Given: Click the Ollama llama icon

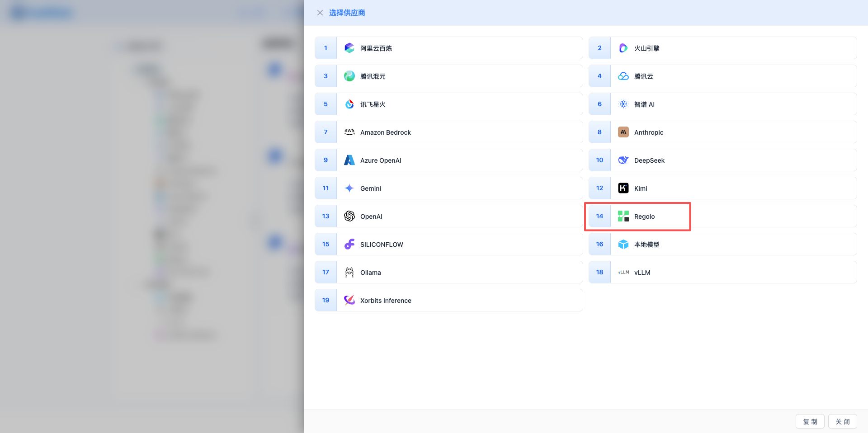Looking at the screenshot, I should click(349, 272).
